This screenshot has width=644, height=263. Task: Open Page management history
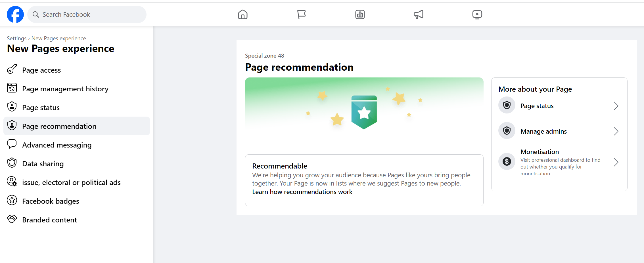coord(77,89)
